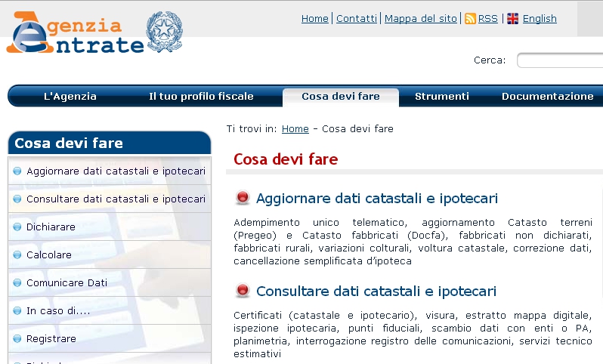The height and width of the screenshot is (364, 603).
Task: Click the UK flag icon
Action: click(x=513, y=19)
